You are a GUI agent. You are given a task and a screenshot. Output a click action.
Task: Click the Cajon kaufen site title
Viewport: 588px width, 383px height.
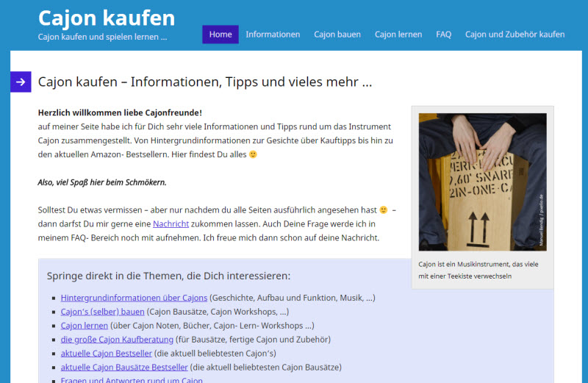pyautogui.click(x=107, y=18)
